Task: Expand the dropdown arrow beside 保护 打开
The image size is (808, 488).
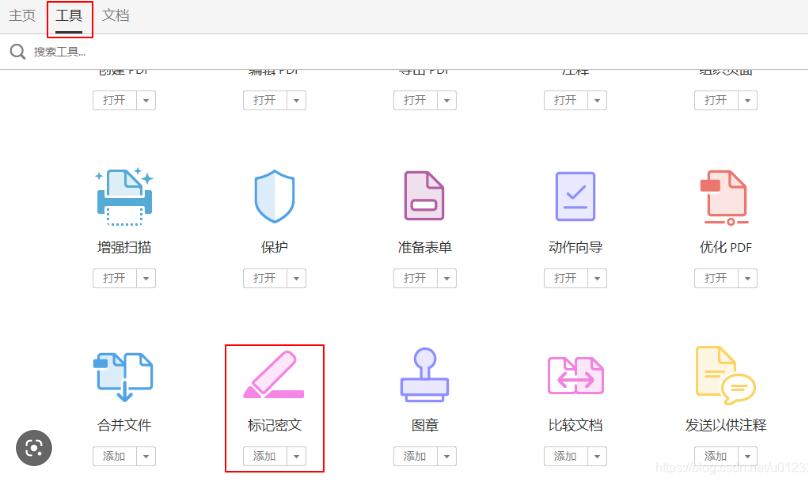Action: 297,278
